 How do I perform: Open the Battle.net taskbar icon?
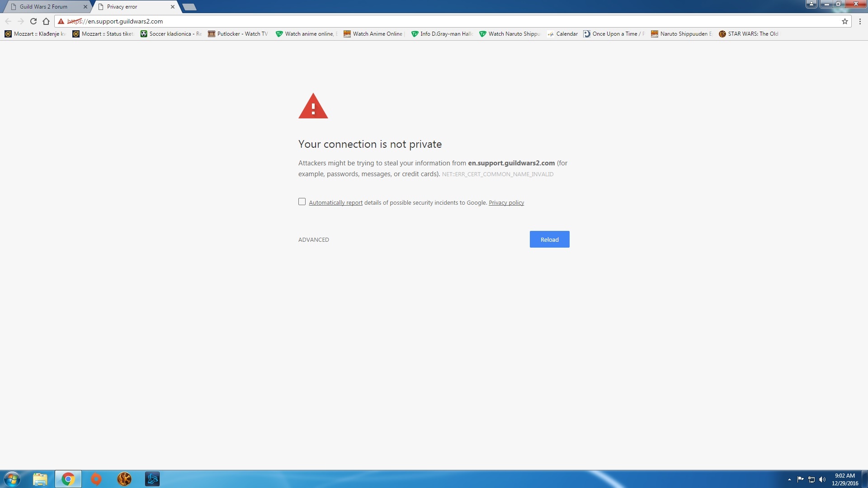coord(152,479)
